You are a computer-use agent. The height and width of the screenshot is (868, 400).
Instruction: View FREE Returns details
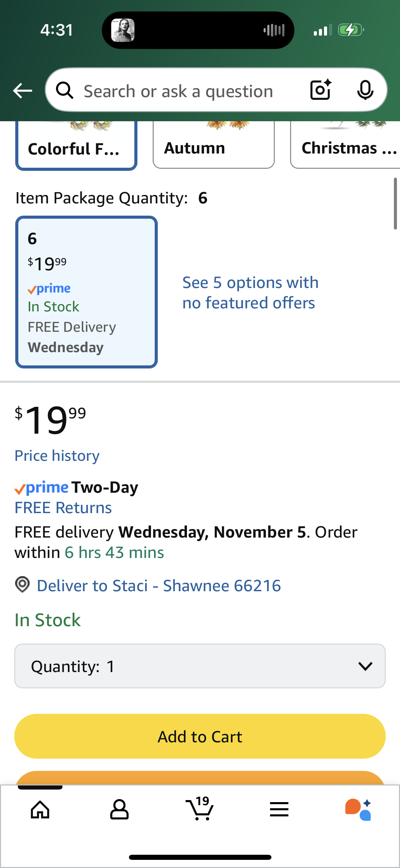point(63,508)
